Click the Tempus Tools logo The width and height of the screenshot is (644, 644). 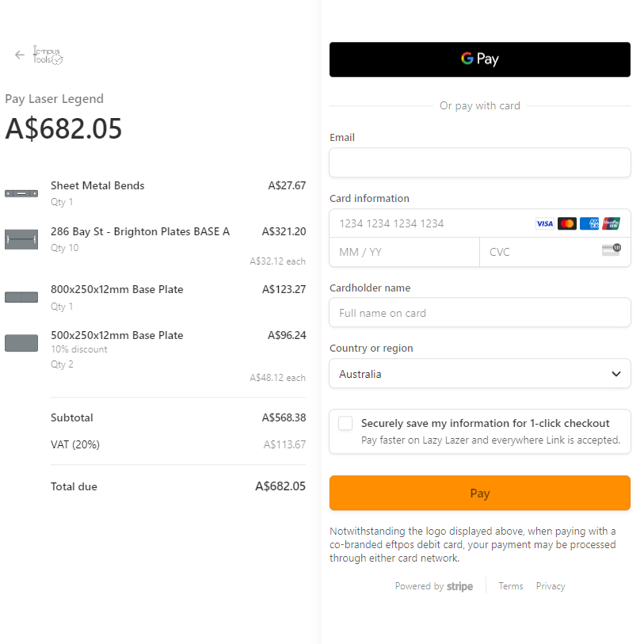pyautogui.click(x=48, y=55)
